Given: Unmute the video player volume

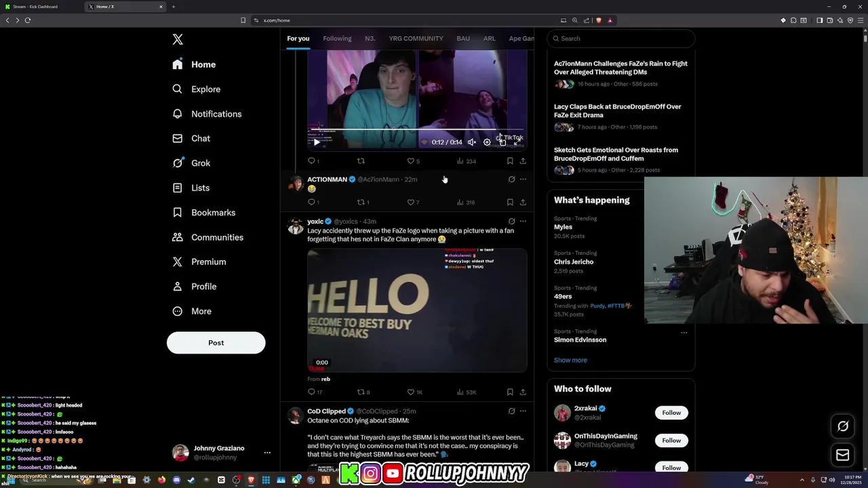Looking at the screenshot, I should click(x=472, y=142).
